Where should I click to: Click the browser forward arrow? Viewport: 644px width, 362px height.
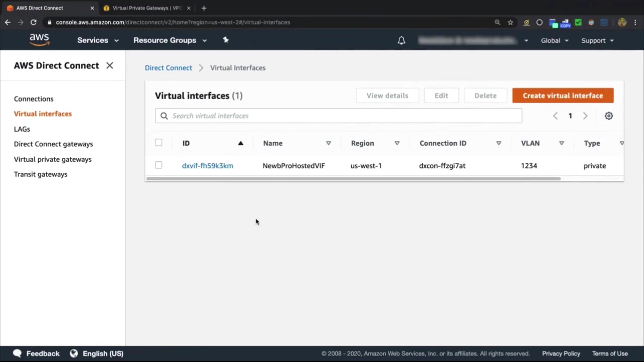click(x=21, y=22)
